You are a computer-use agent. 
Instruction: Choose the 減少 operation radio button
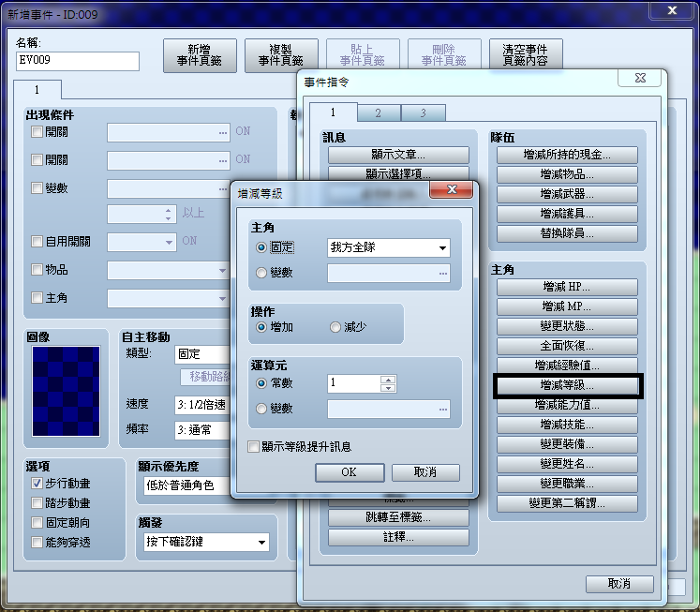335,327
